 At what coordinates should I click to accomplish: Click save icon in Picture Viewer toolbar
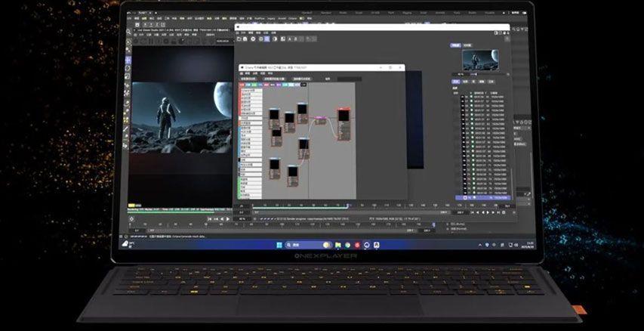(x=245, y=39)
